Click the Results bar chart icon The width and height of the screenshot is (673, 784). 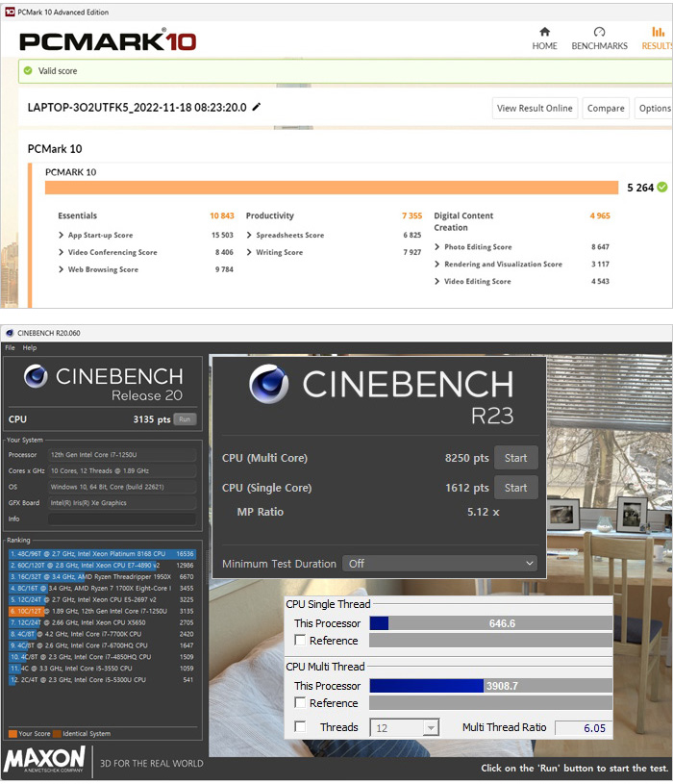click(x=658, y=32)
